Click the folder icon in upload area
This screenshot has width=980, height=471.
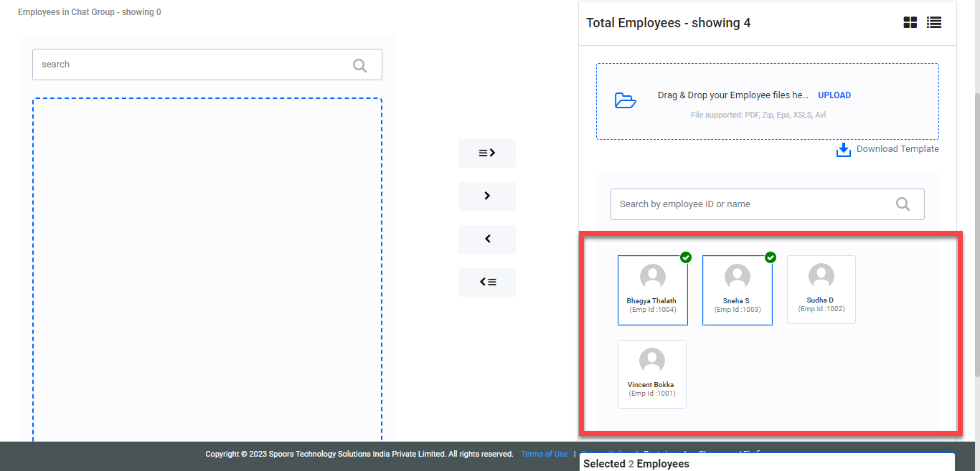pyautogui.click(x=626, y=100)
